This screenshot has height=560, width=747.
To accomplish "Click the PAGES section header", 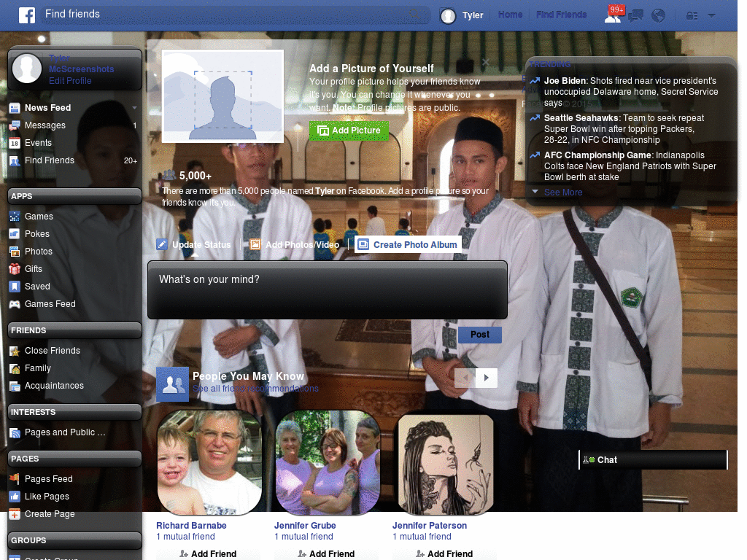I will pos(75,459).
